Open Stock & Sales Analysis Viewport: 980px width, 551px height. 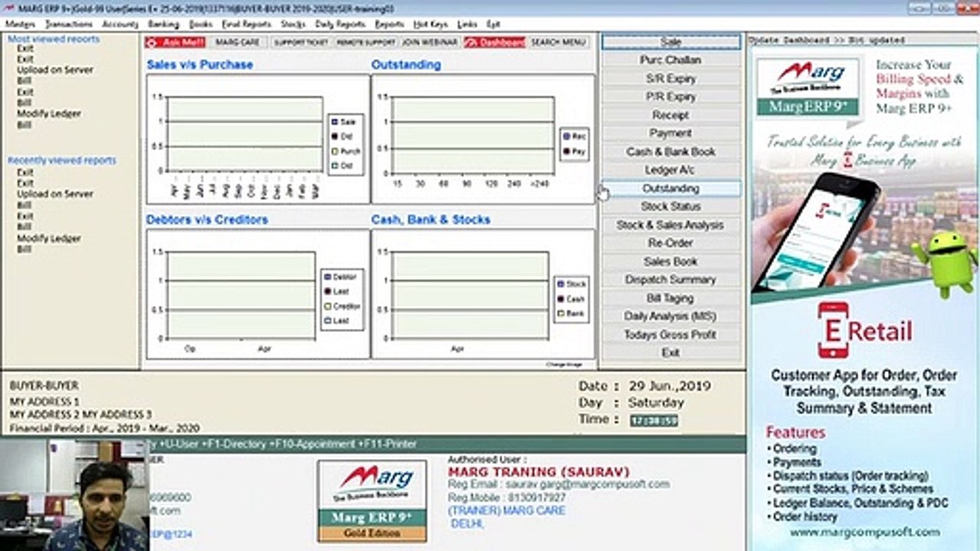(671, 225)
